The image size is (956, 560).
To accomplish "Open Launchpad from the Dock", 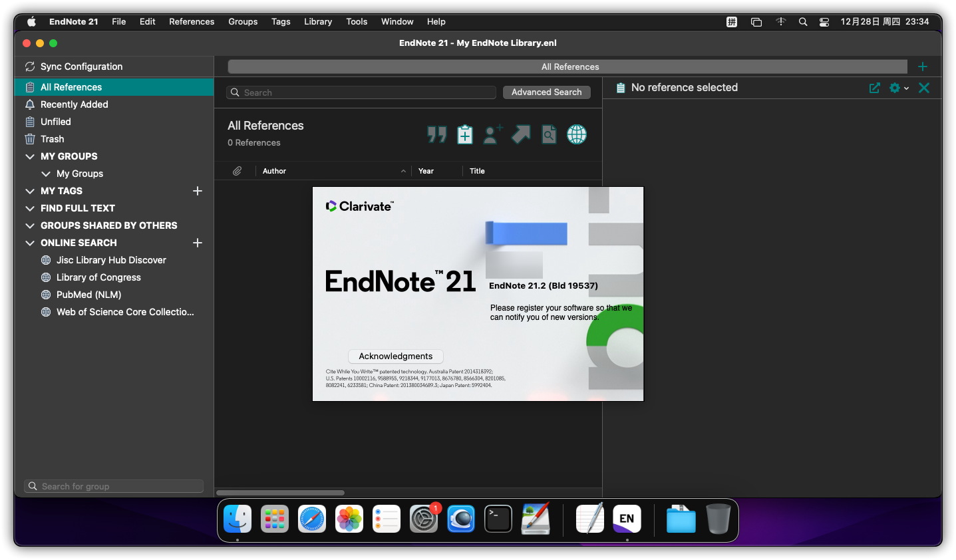I will 275,519.
